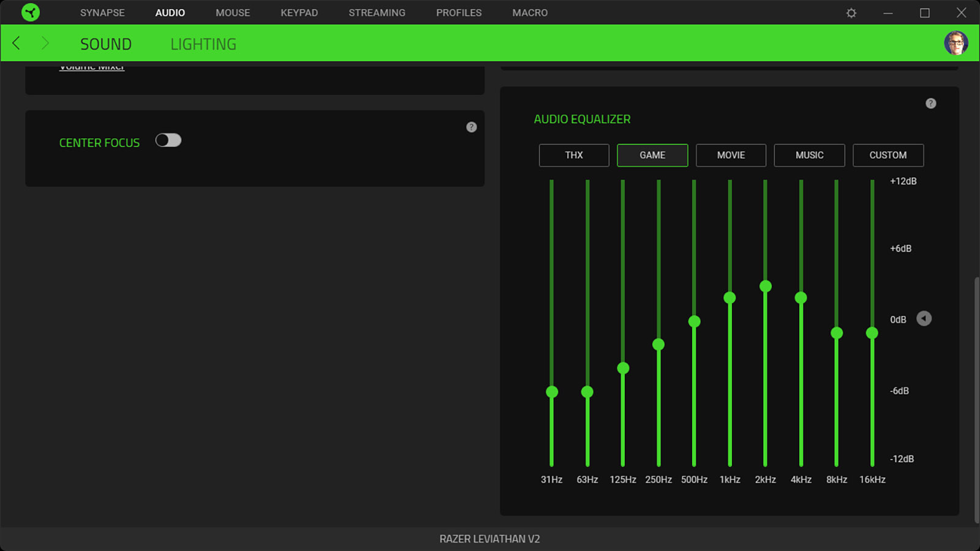Open the user profile avatar
The width and height of the screenshot is (980, 551).
pyautogui.click(x=956, y=43)
